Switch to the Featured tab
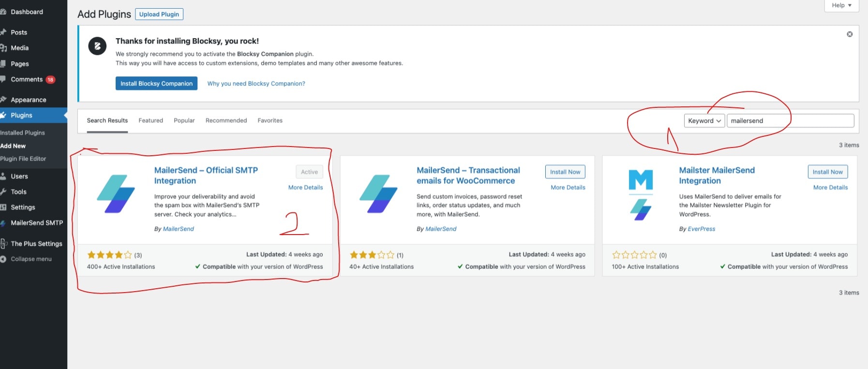 click(x=150, y=120)
